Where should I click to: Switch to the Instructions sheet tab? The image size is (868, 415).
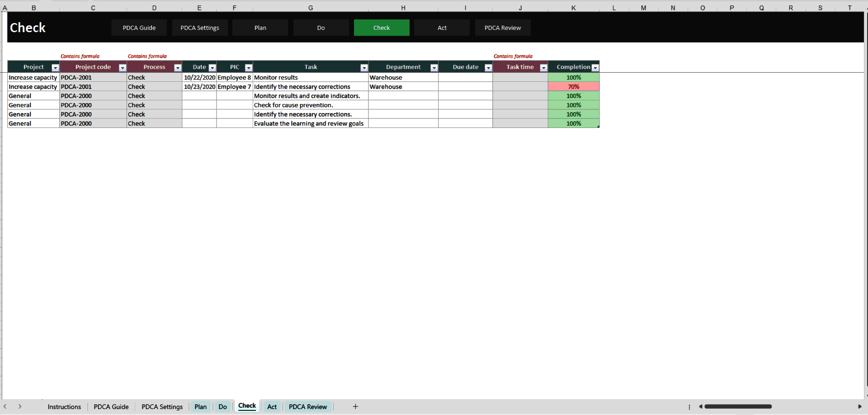64,406
